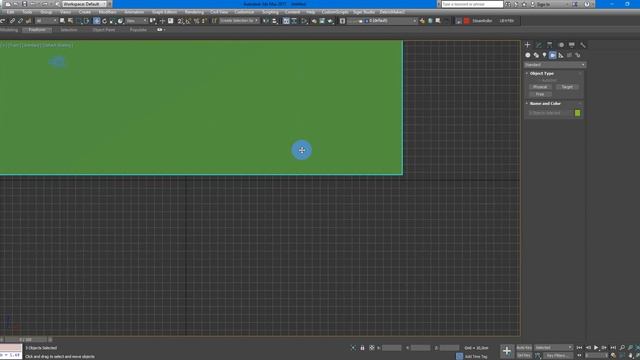The image size is (640, 360).
Task: Go to the start frame
Action: tap(580, 348)
